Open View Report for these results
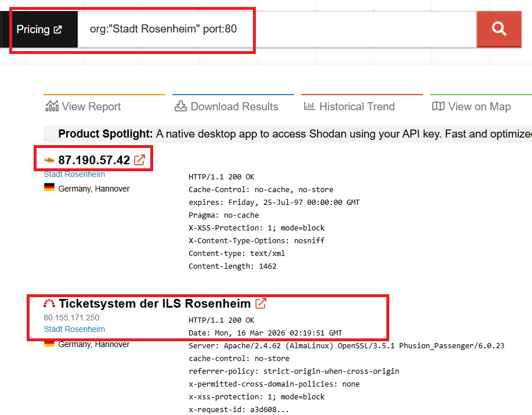Viewport: 532px width, 415px height. 83,106
